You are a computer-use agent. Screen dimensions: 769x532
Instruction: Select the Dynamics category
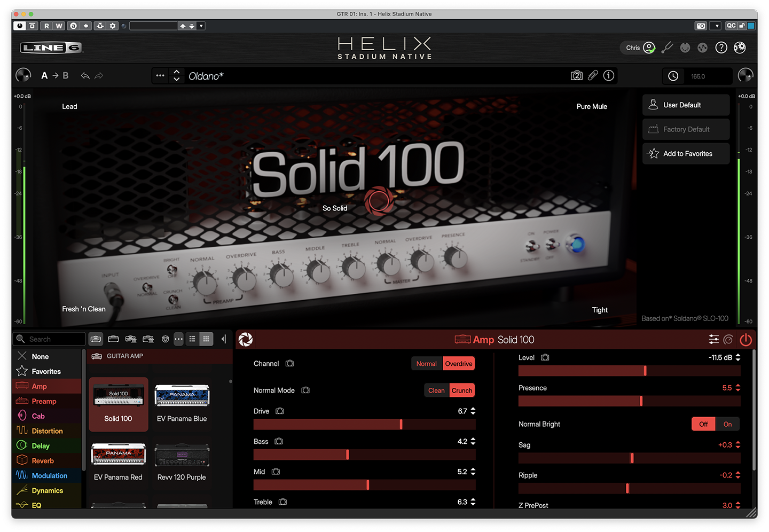[x=47, y=491]
